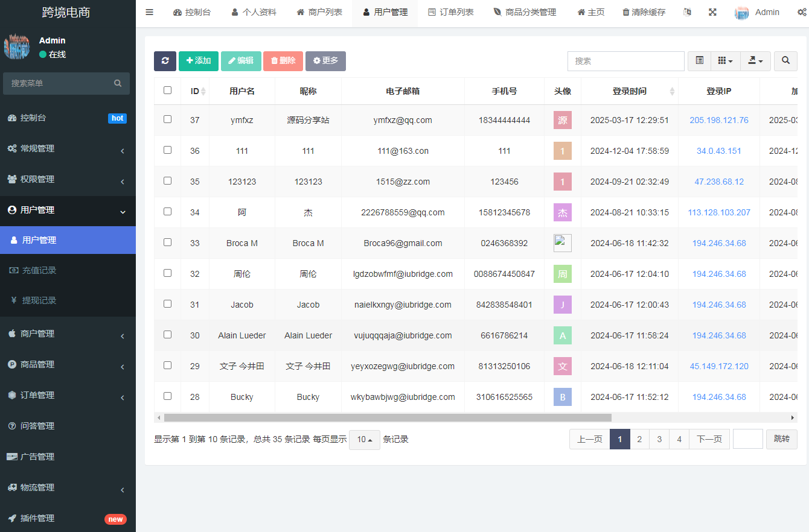The height and width of the screenshot is (532, 809).
Task: Open the column visibility grid dropdown
Action: [x=726, y=61]
